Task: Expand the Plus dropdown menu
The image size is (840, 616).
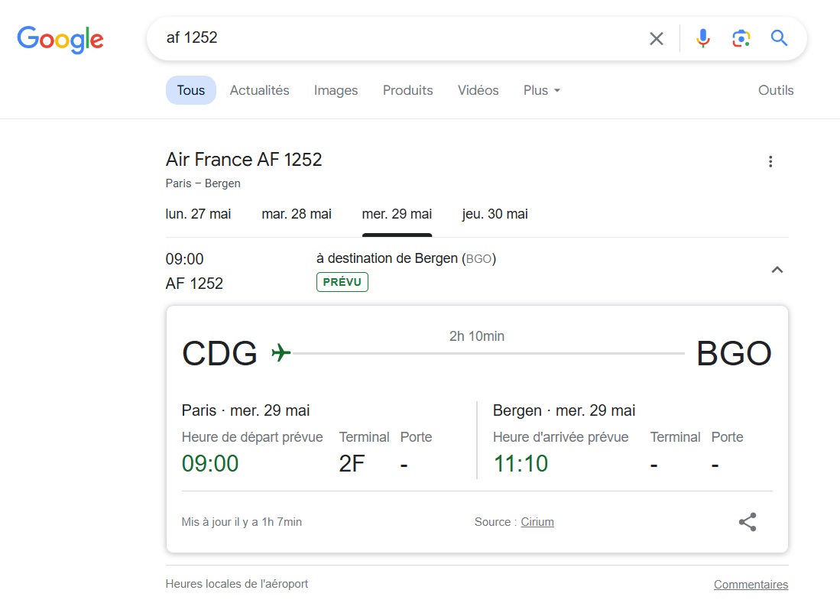Action: [x=542, y=90]
